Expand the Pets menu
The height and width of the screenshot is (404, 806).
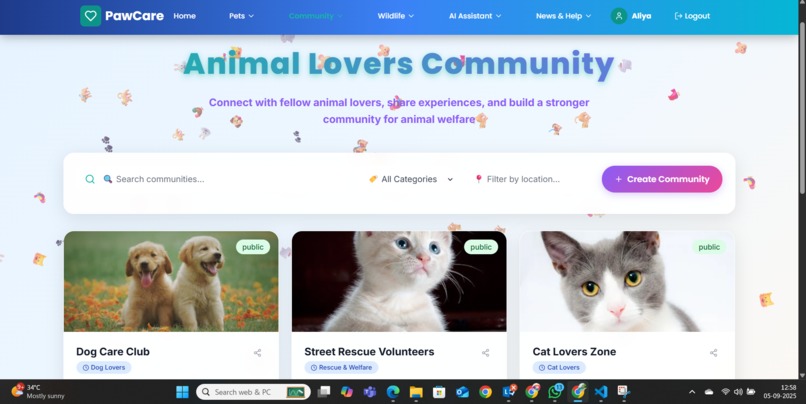pyautogui.click(x=242, y=16)
